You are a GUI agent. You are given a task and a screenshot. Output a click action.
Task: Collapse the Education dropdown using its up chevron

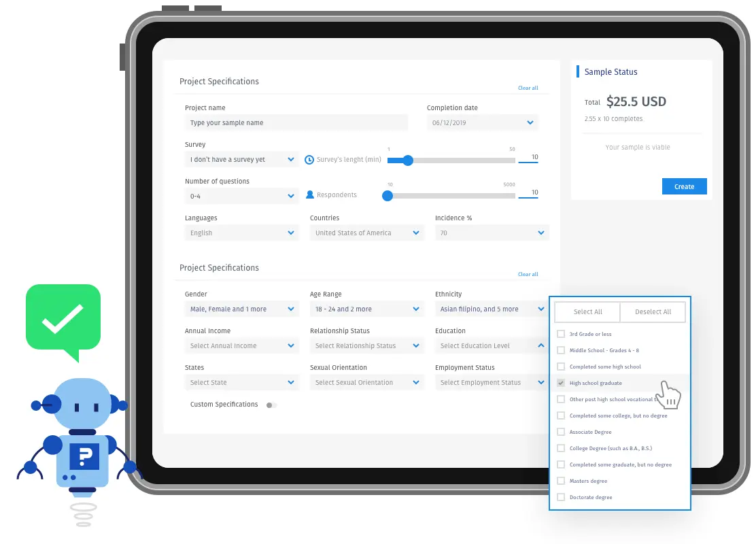(541, 346)
